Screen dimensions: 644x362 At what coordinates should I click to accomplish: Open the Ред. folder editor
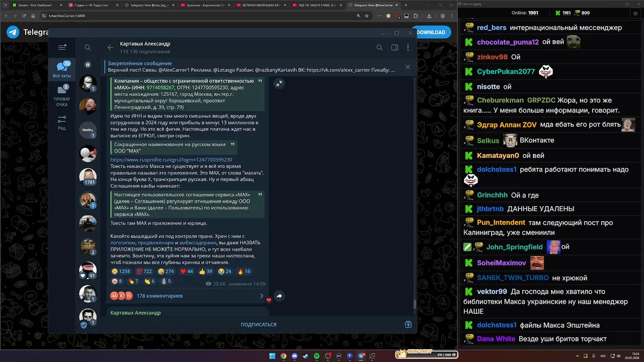pyautogui.click(x=62, y=123)
